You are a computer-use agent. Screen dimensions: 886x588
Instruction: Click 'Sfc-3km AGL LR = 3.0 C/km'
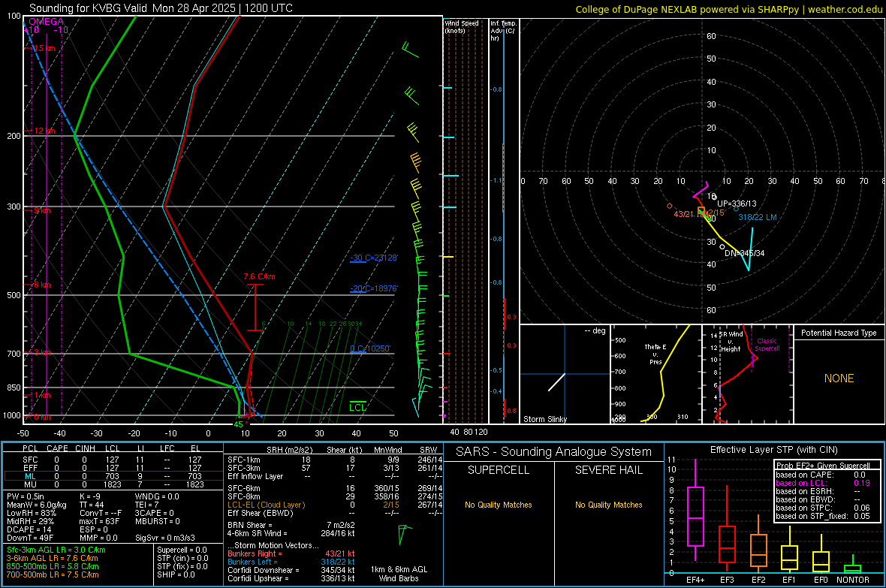pos(56,550)
